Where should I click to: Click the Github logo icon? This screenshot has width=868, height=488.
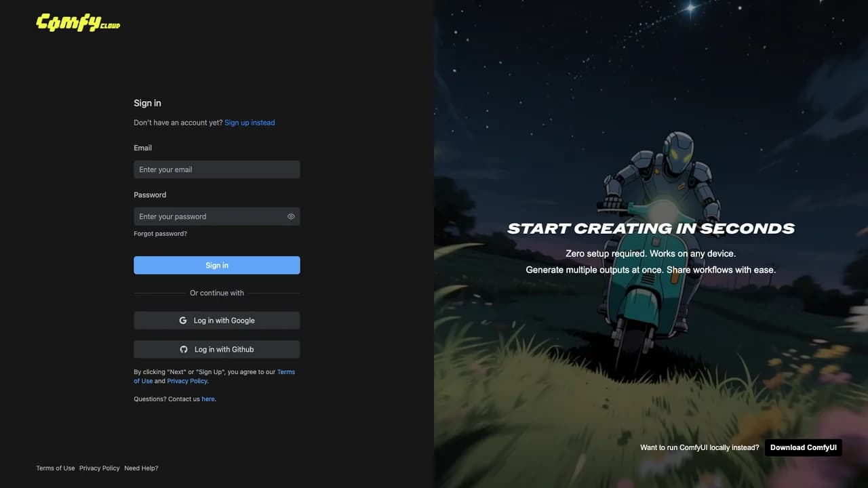[x=184, y=350]
